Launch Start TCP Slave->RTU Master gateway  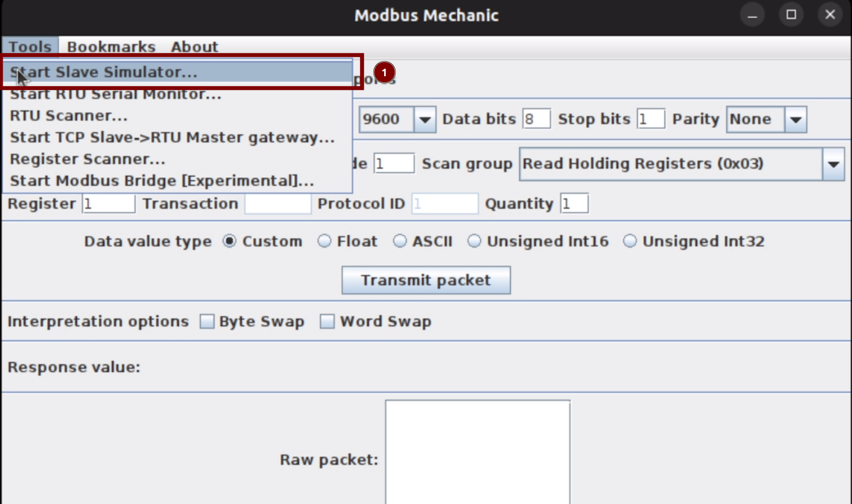click(x=178, y=137)
